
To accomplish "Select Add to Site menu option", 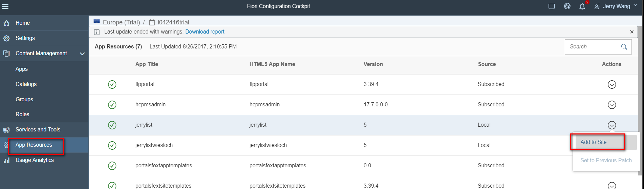I will tap(593, 142).
